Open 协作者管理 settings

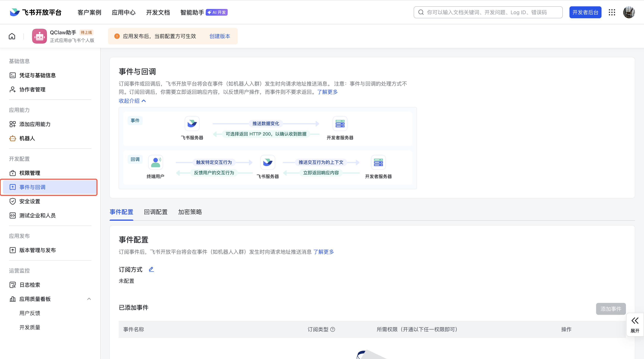(32, 89)
